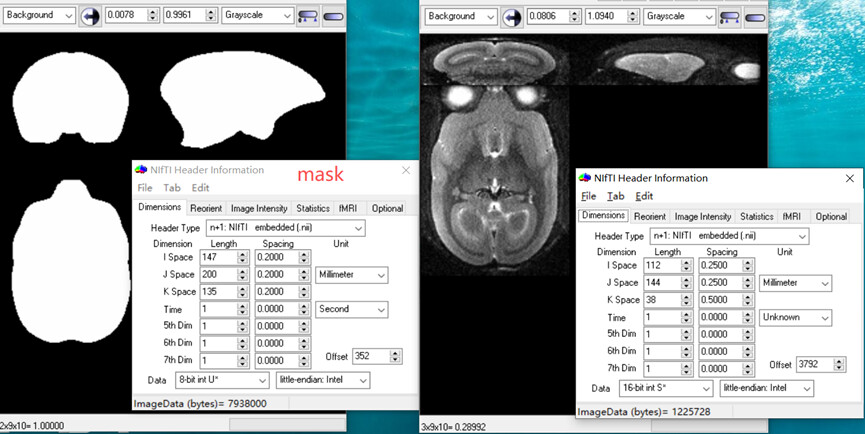Click the rounded bar icon in the right toolbar
Screen dimensions: 865x434
point(756,17)
